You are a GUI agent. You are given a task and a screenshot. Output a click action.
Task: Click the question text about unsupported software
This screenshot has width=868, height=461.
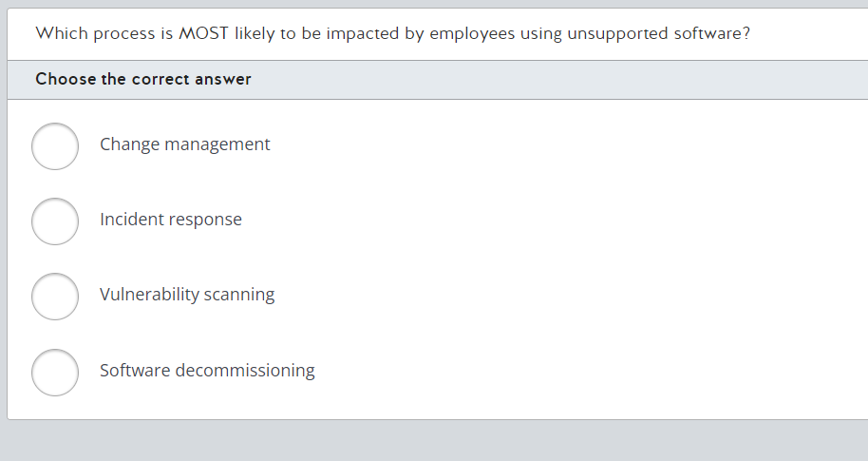[392, 34]
